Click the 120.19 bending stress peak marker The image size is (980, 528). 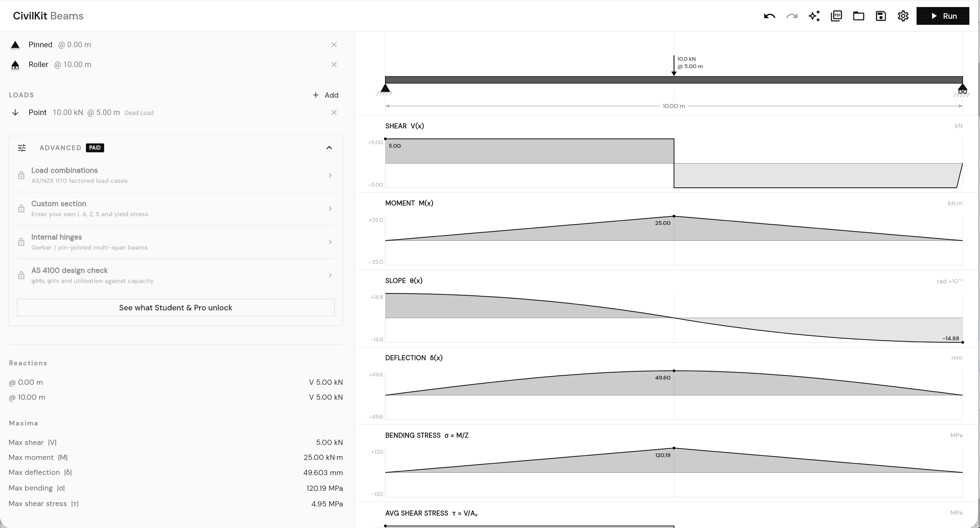674,448
